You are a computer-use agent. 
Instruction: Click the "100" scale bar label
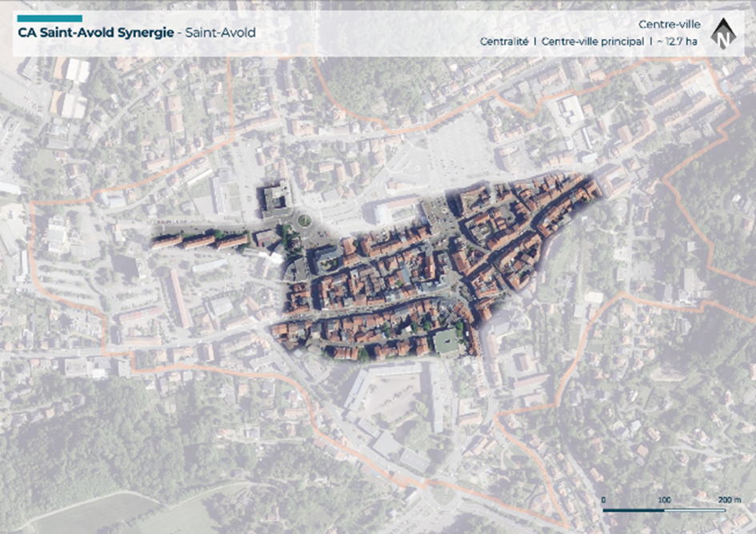click(x=664, y=499)
